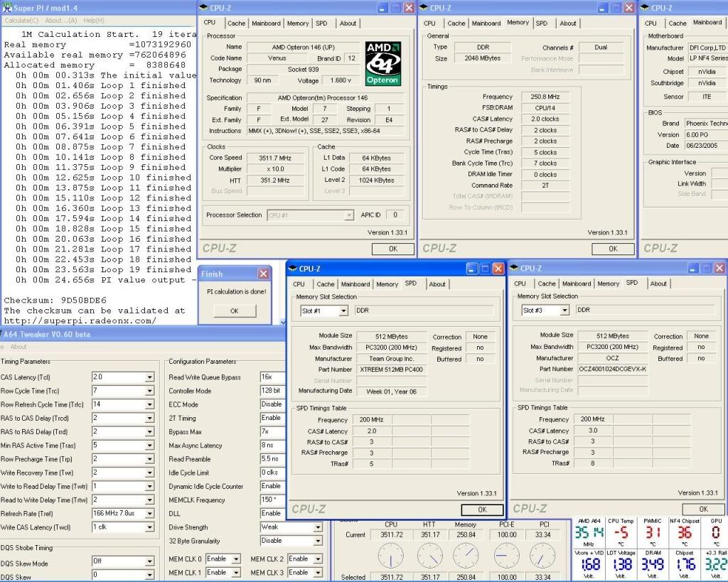
Task: Click the Checksum: 9D50BDE6 line
Action: (x=55, y=301)
